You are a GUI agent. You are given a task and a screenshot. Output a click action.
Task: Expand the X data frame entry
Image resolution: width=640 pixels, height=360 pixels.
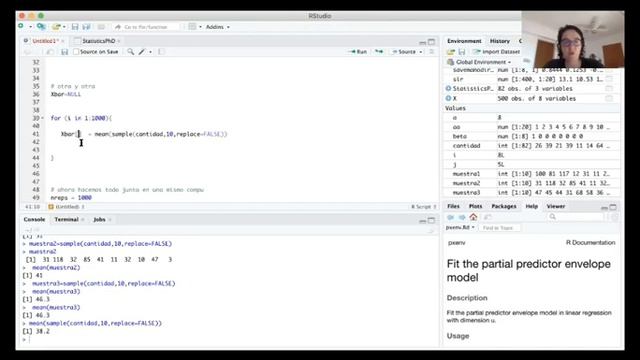[448, 98]
